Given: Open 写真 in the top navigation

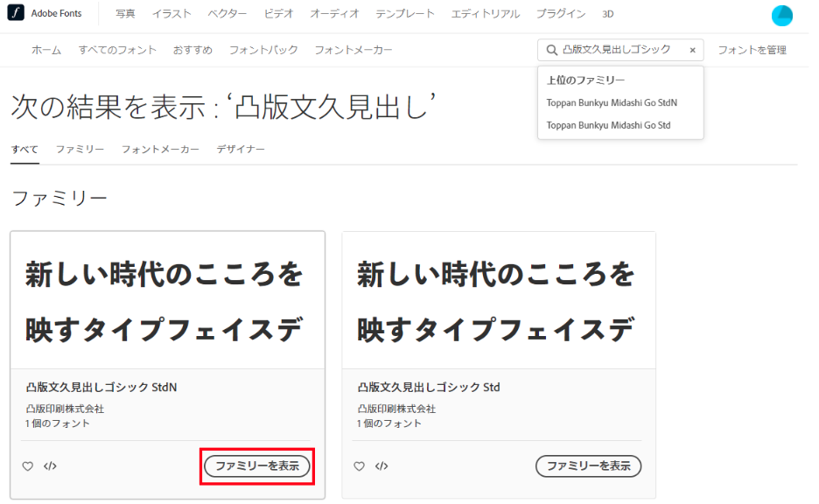Looking at the screenshot, I should point(125,14).
